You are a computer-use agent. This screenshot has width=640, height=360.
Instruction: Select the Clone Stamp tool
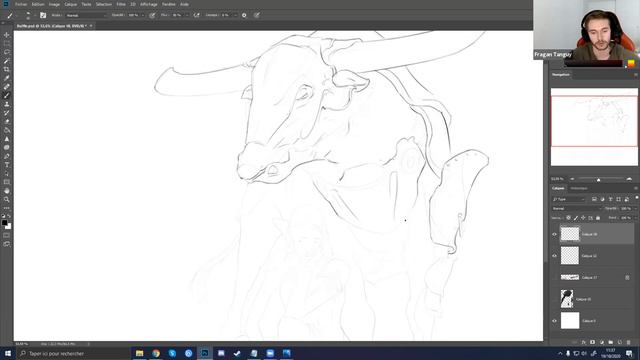[7, 104]
